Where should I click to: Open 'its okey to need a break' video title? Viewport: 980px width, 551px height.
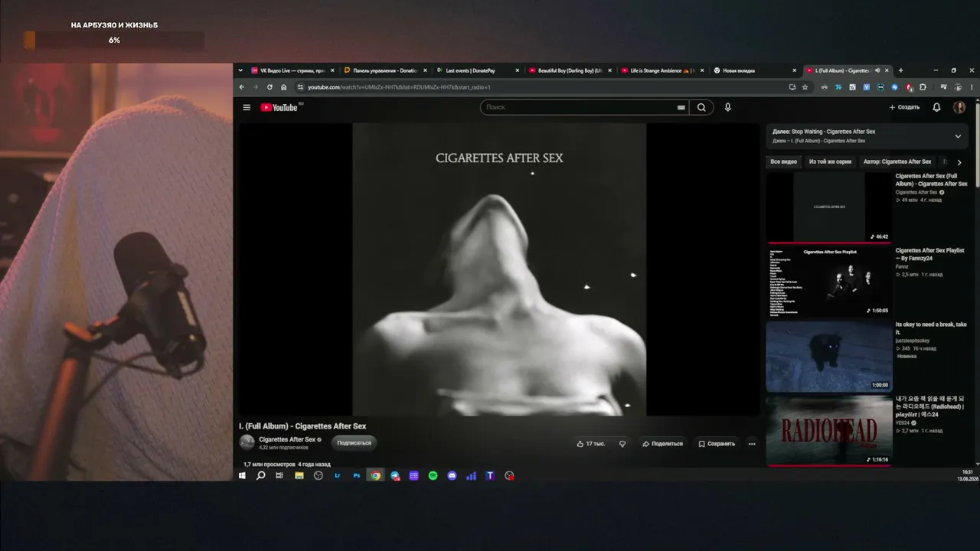click(x=931, y=328)
